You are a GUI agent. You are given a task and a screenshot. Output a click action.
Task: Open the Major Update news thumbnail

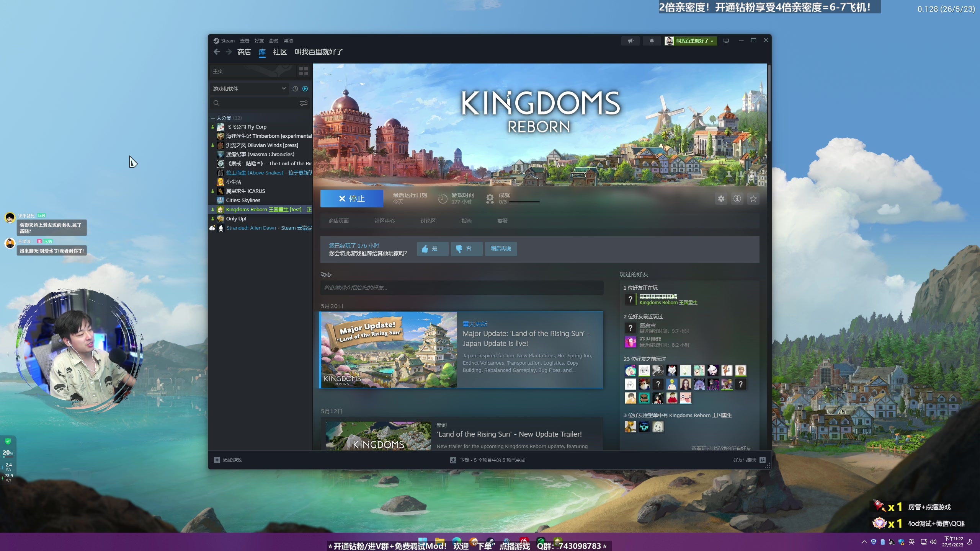point(389,350)
